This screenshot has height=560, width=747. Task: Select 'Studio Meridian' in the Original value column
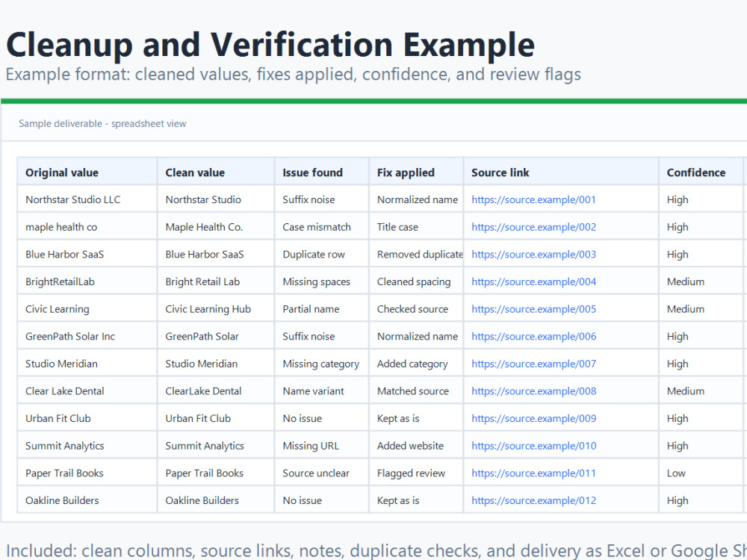pyautogui.click(x=87, y=364)
